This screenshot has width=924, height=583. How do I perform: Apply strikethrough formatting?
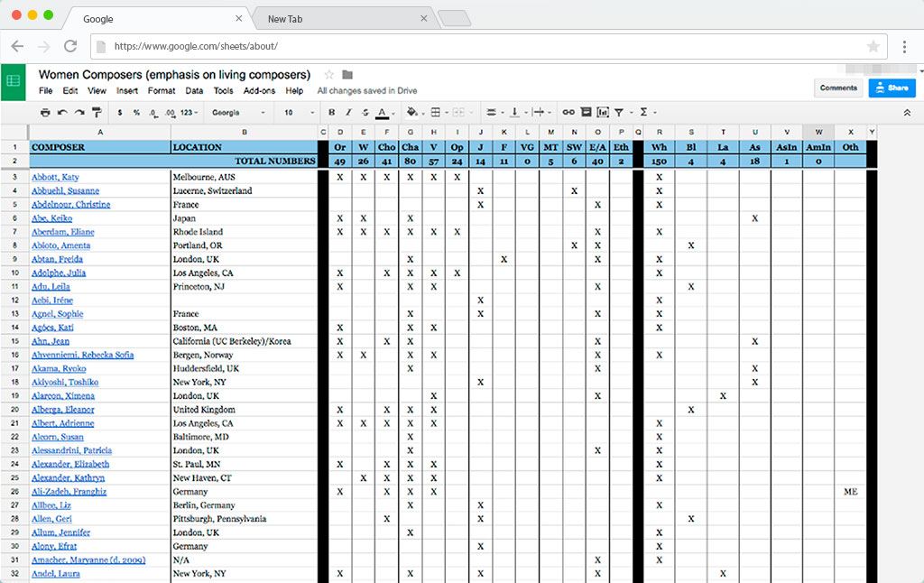(365, 112)
